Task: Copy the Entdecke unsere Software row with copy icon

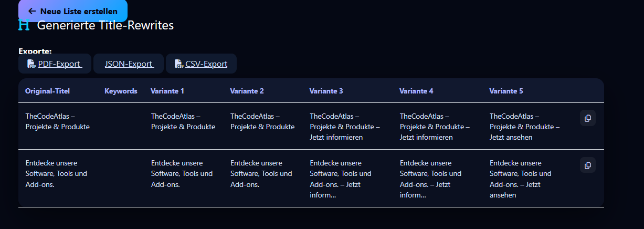Action: coord(588,165)
